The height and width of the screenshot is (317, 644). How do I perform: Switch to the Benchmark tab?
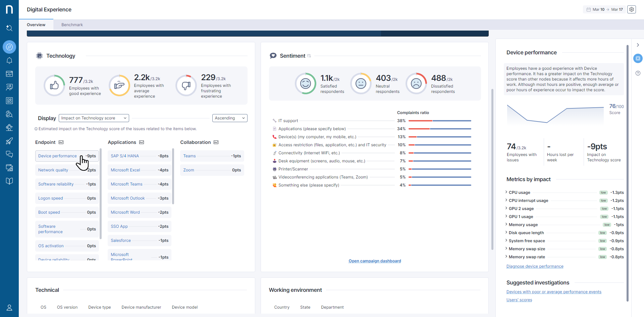pos(72,25)
